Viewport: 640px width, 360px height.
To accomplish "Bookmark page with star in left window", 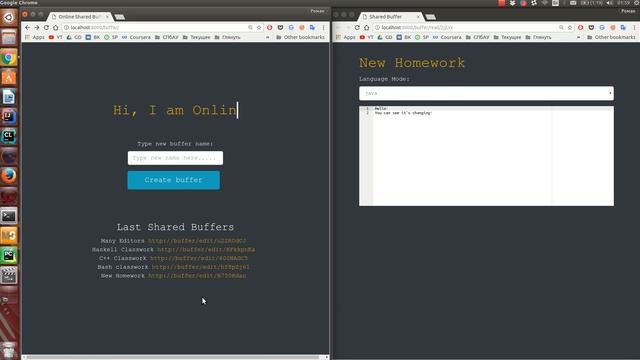I will tap(259, 27).
